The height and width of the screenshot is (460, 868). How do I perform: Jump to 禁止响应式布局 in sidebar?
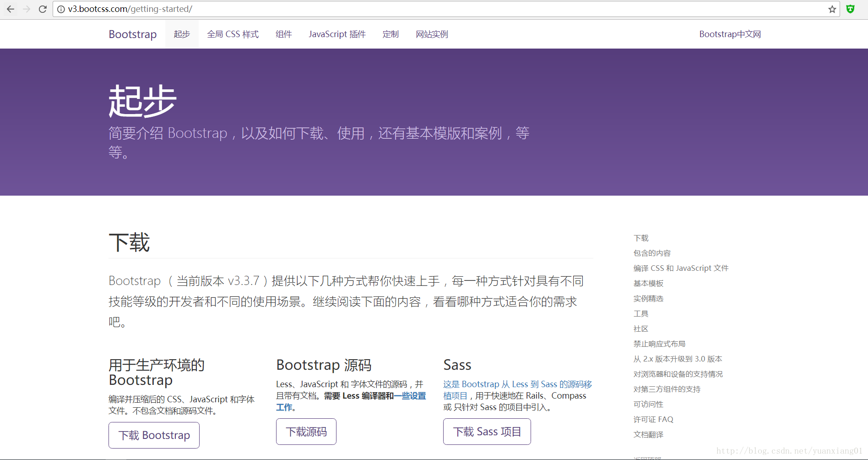click(x=659, y=344)
